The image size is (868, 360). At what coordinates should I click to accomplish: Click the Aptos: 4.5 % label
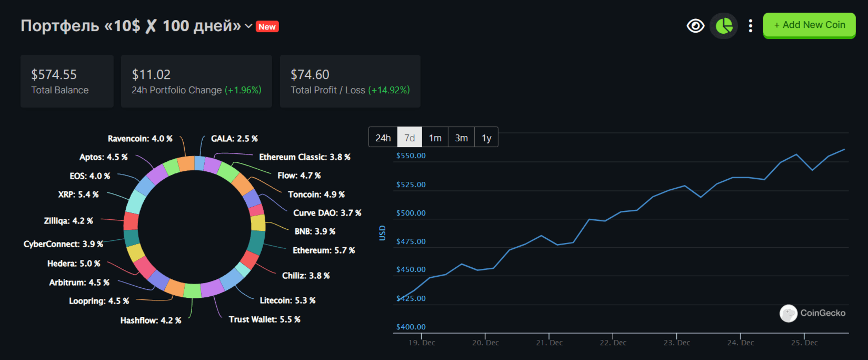point(103,157)
